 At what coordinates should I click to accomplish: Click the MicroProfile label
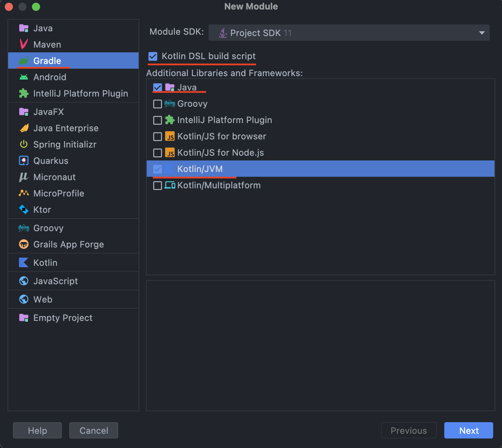click(59, 193)
